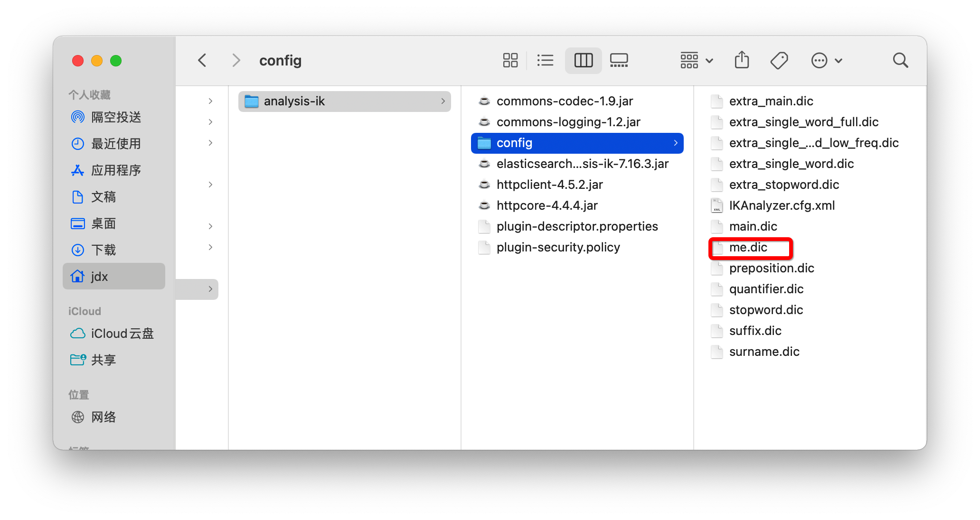The width and height of the screenshot is (980, 520).
Task: Click the tag icon in toolbar
Action: pos(779,61)
